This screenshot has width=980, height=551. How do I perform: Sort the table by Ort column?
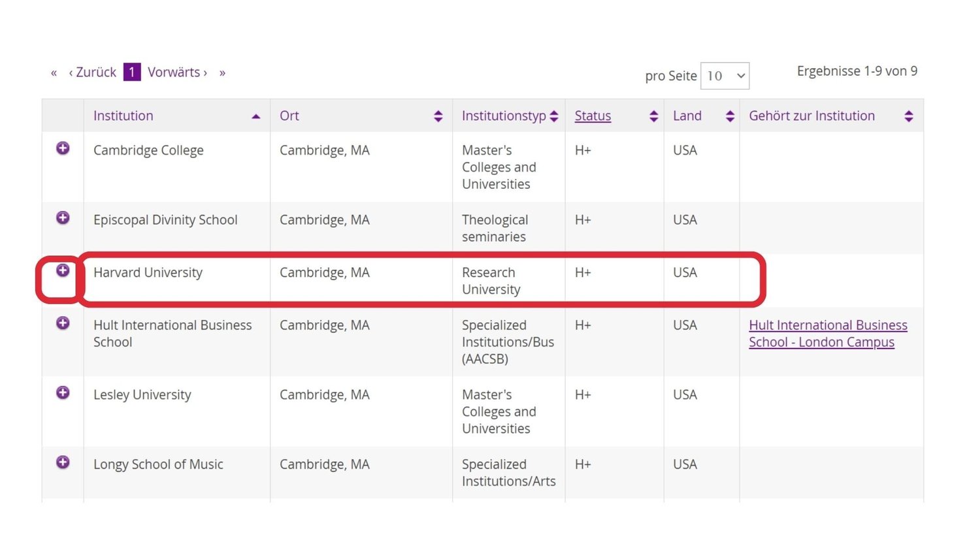pos(438,116)
